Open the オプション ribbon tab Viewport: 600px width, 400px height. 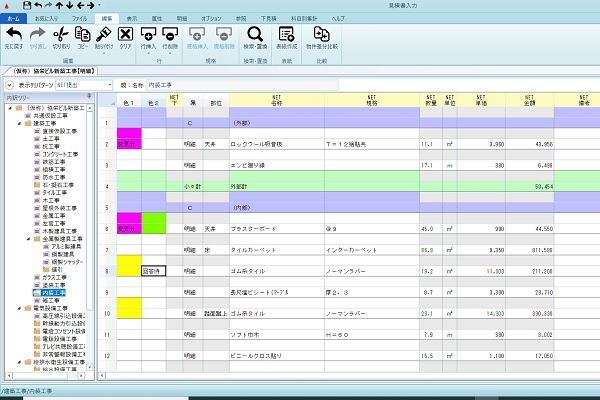pos(211,18)
